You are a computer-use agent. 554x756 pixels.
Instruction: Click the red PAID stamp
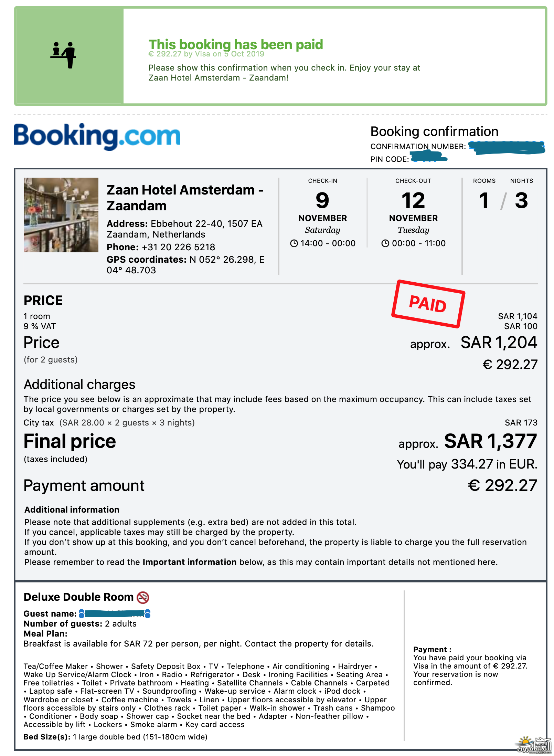pyautogui.click(x=428, y=304)
